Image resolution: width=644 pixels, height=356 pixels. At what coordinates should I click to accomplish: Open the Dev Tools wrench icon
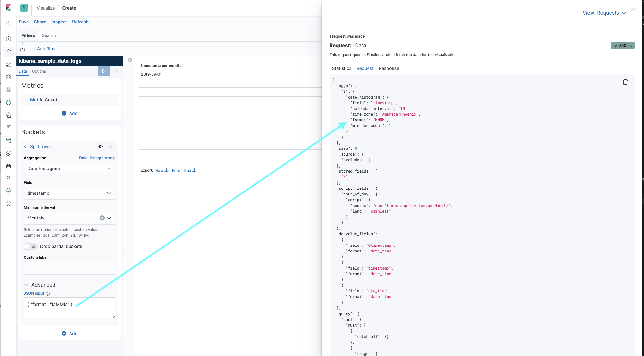point(9,178)
